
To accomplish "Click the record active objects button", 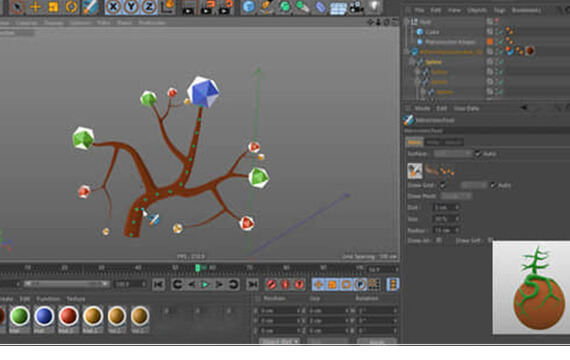I will 271,284.
